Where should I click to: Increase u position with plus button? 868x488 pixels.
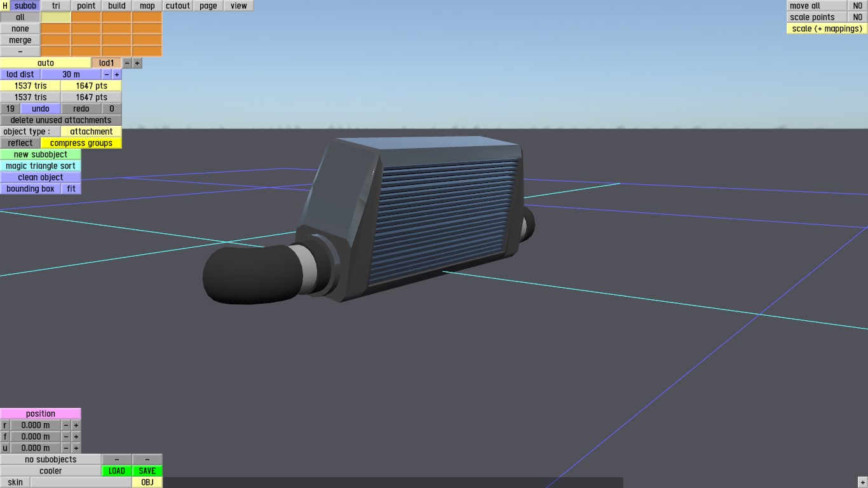coord(76,448)
